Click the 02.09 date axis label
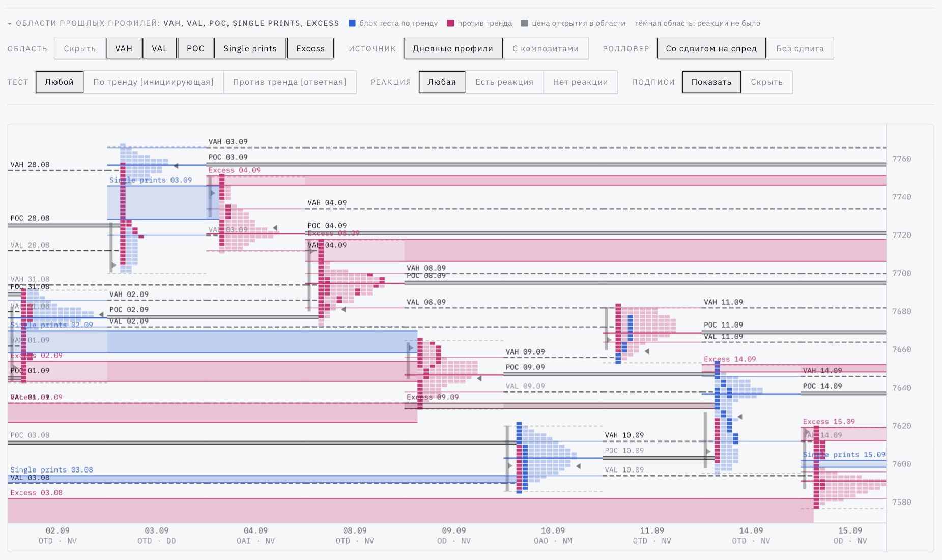Viewport: 942px width, 560px height. 58,530
